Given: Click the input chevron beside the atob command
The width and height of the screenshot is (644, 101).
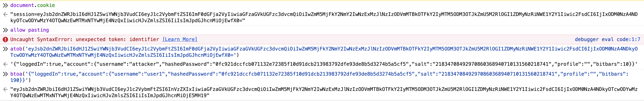Looking at the screenshot, I should pos(5,49).
